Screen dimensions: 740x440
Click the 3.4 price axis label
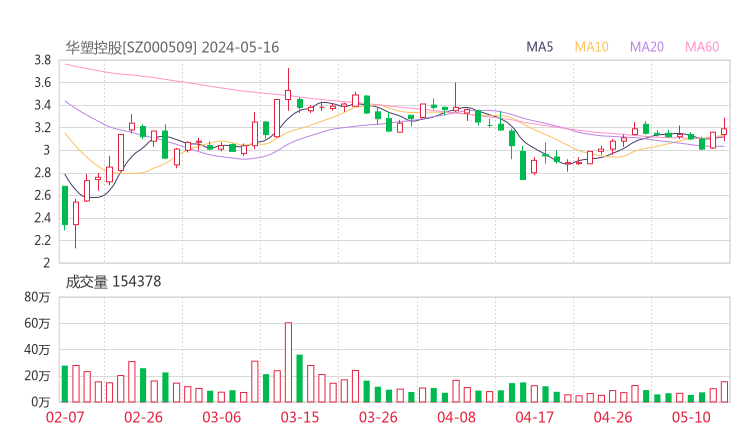pos(42,105)
